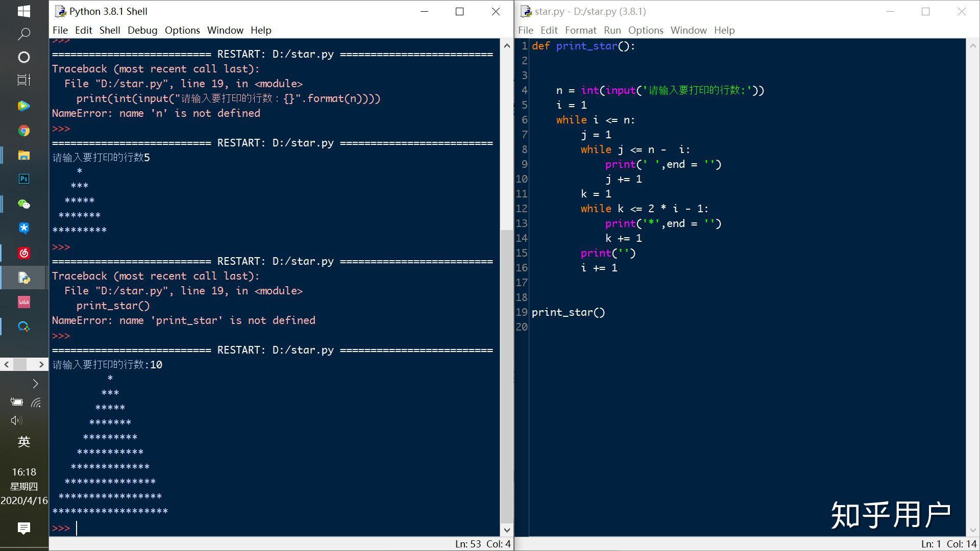Switch input method 英 indicator
The height and width of the screenshot is (551, 980).
(23, 442)
